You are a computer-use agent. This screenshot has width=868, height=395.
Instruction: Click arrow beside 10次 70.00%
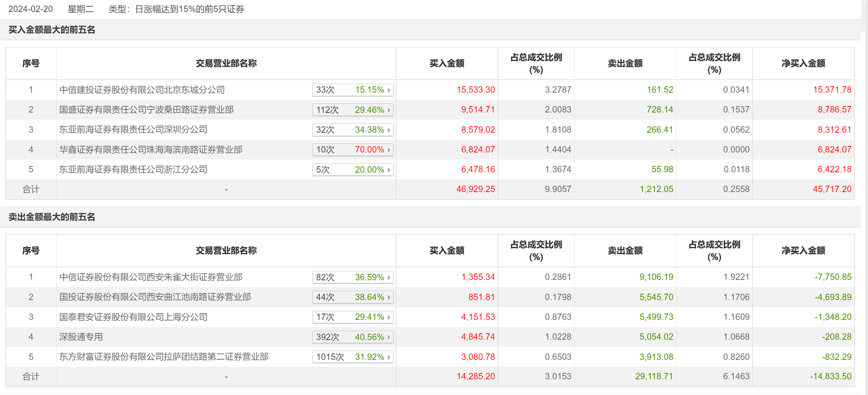(389, 150)
